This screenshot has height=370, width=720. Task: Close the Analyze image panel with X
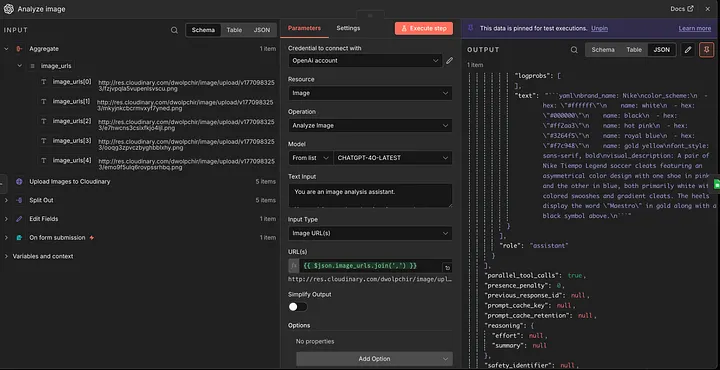[x=708, y=9]
